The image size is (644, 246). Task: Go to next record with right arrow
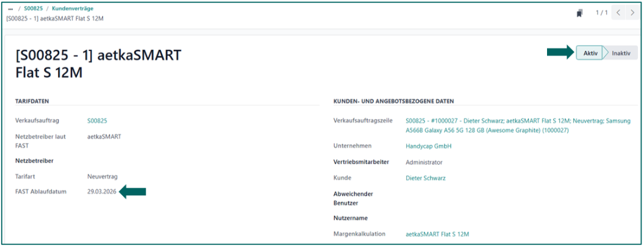point(632,13)
